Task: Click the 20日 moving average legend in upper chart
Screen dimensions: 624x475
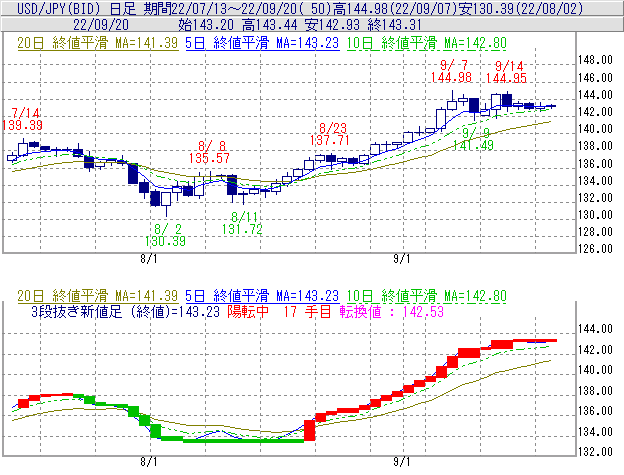Action: (x=96, y=43)
